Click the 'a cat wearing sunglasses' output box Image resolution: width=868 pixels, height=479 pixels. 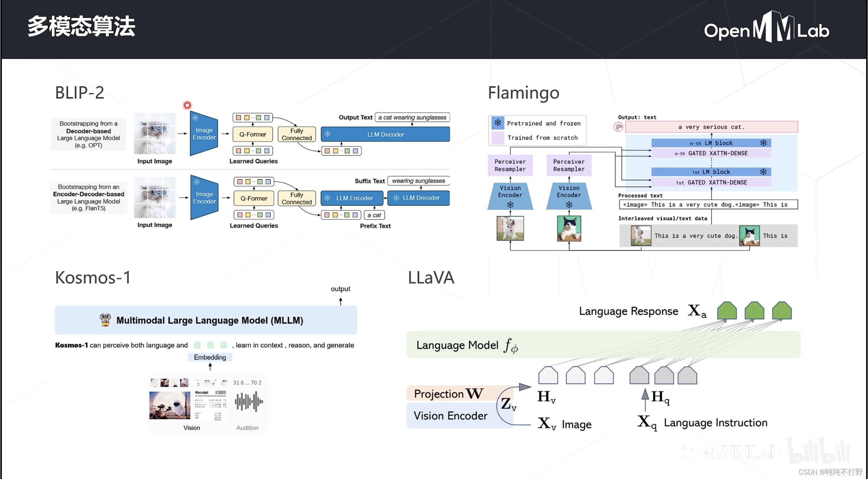tap(412, 117)
